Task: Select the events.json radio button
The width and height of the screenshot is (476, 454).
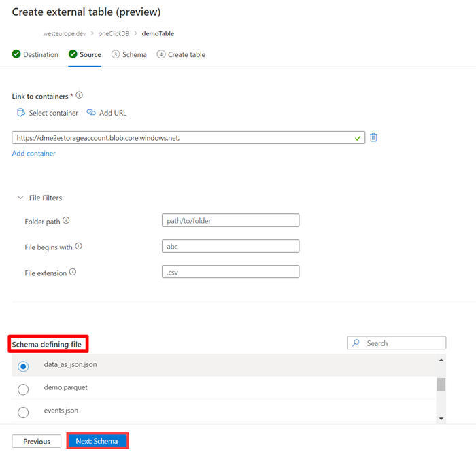Action: pos(23,412)
